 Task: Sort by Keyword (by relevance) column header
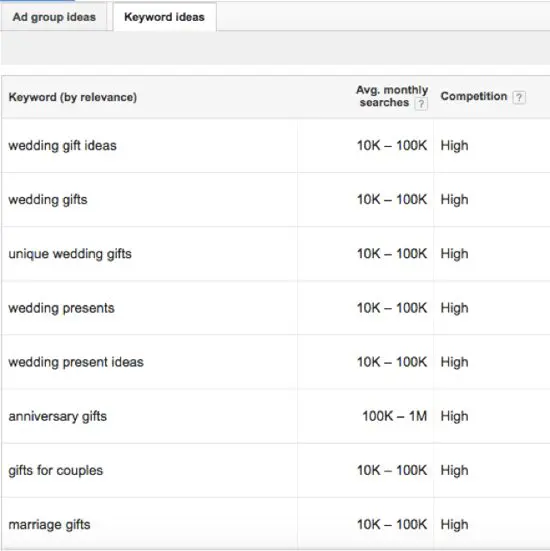(73, 97)
